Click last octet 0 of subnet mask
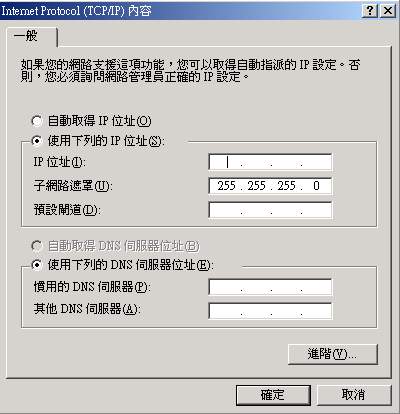Viewport: 400px width, 414px height. [x=316, y=186]
